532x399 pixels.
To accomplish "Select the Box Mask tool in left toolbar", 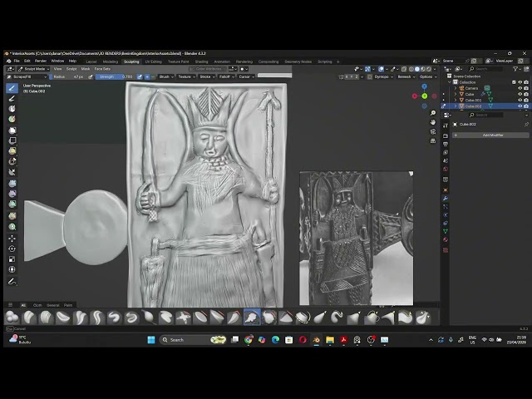I will 12,131.
